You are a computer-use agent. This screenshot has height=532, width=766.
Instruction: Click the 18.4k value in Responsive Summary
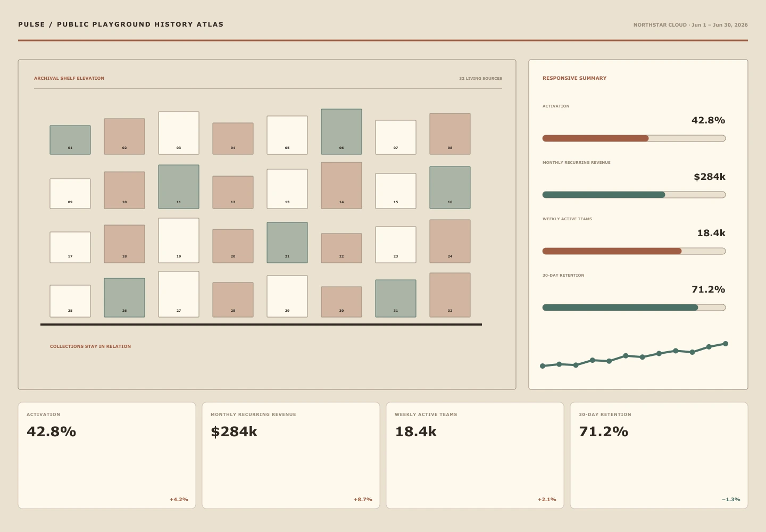pyautogui.click(x=711, y=233)
